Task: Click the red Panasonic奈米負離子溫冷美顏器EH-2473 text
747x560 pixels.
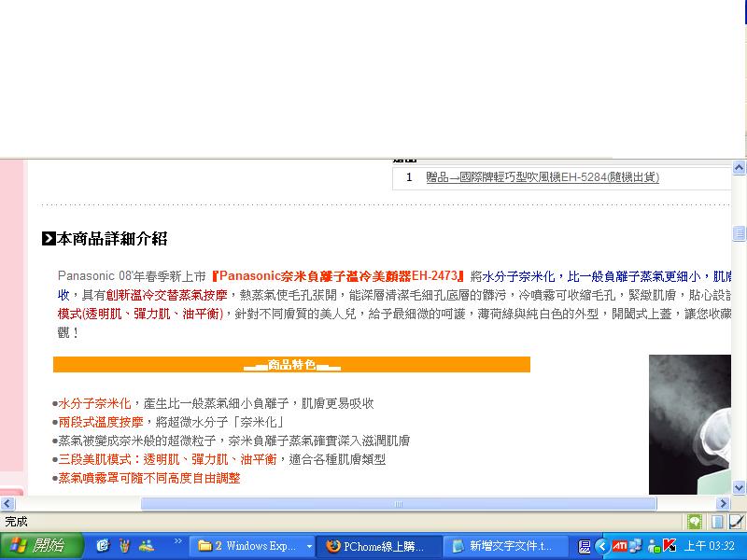Action: point(339,276)
